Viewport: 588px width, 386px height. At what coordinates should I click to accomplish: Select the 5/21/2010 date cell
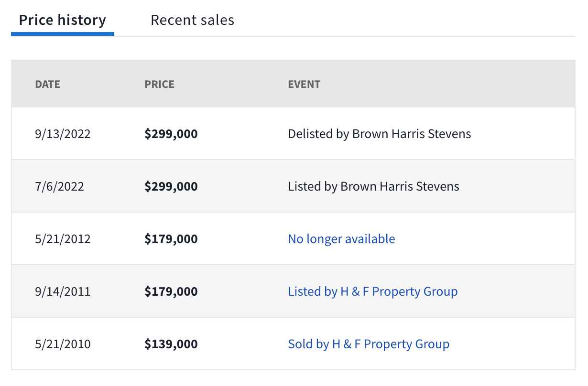pos(63,343)
